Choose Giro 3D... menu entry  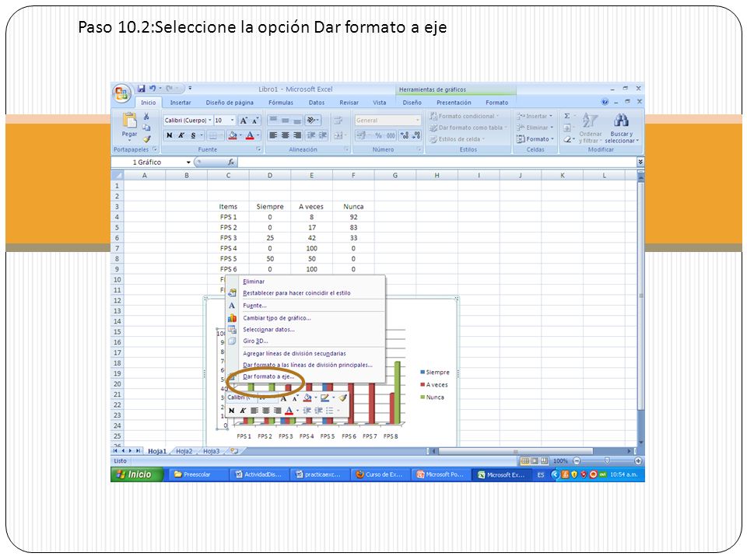click(x=305, y=341)
